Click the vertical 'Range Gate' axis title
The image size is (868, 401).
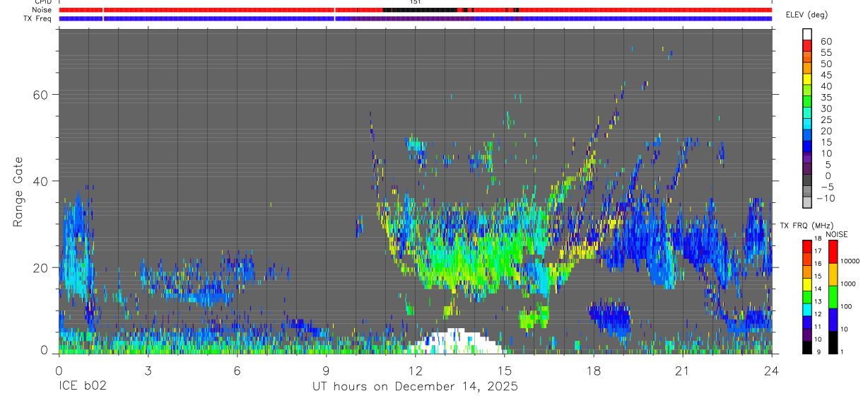[17, 191]
